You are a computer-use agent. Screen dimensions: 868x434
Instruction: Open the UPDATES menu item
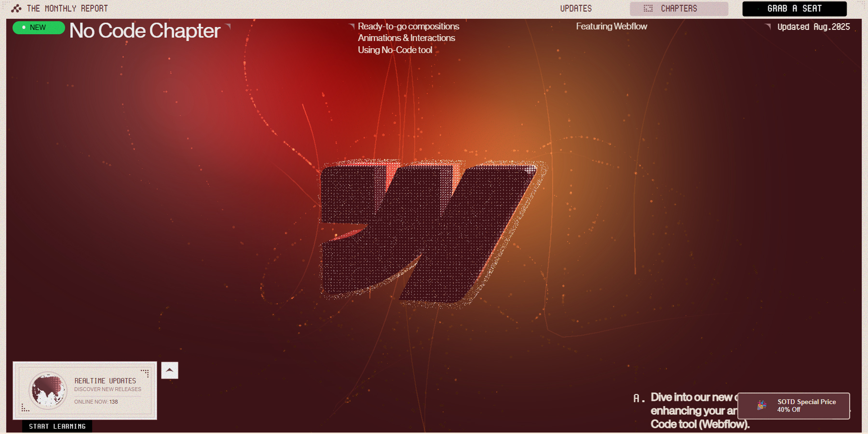[x=576, y=8]
